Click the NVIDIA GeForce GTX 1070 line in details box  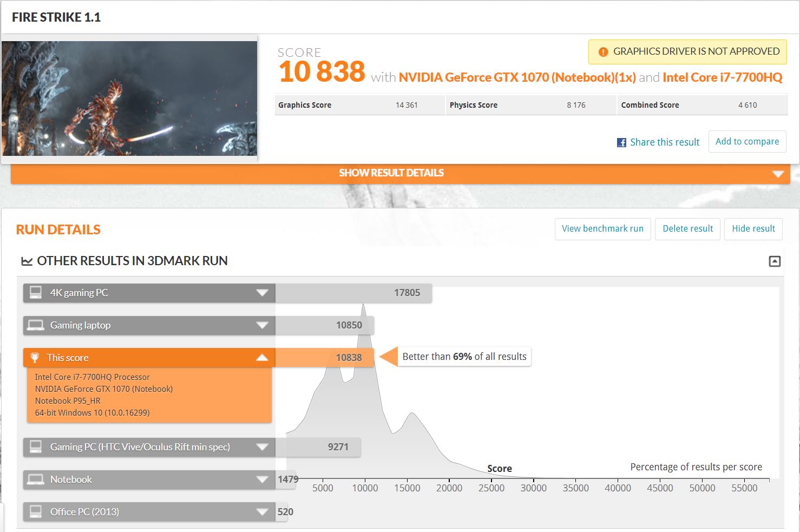pyautogui.click(x=104, y=389)
